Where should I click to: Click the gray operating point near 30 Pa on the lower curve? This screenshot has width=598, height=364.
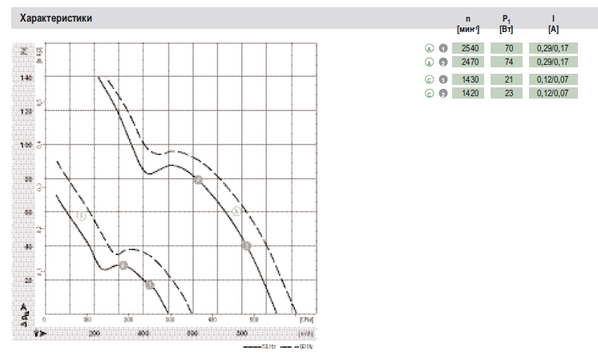123,265
